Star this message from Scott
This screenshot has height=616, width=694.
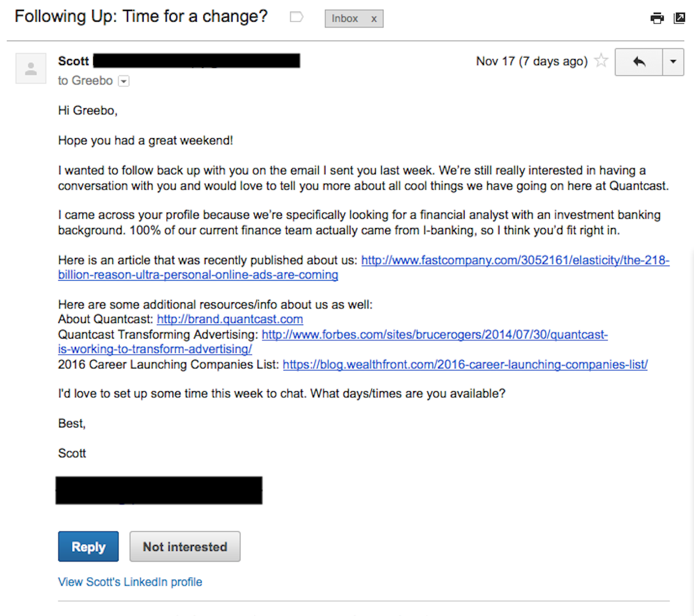[601, 61]
